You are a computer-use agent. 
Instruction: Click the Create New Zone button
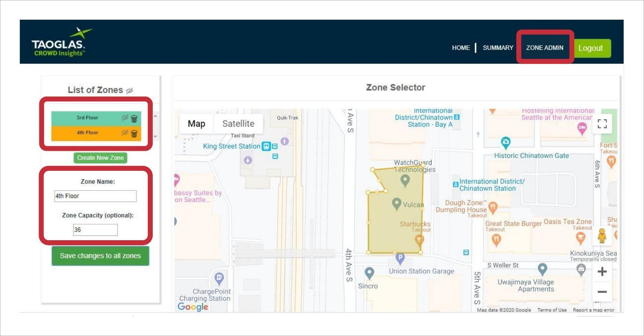(x=100, y=158)
